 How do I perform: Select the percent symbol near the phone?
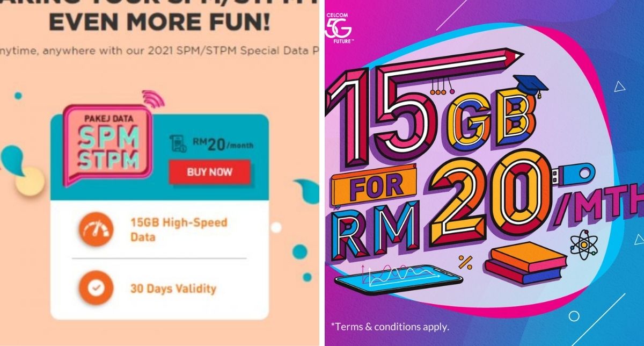pyautogui.click(x=465, y=262)
